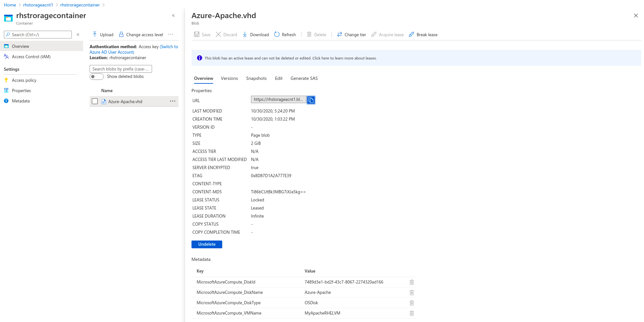644x322 pixels.
Task: Refresh the blob details
Action: [285, 35]
